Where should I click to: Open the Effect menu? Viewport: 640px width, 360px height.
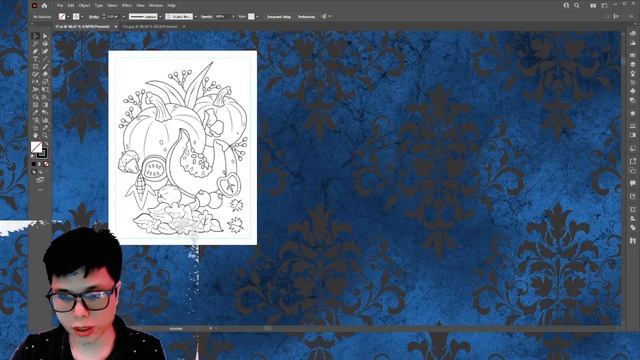pyautogui.click(x=127, y=6)
